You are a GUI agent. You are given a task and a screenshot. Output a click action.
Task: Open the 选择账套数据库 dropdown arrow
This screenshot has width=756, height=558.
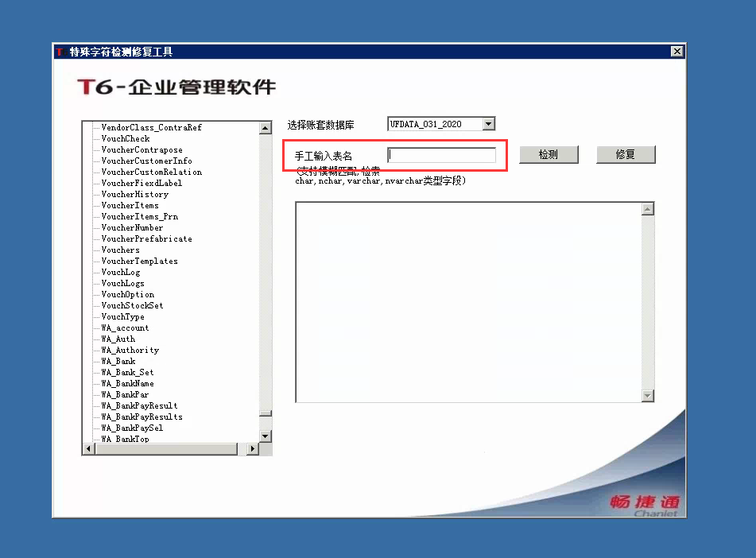tap(488, 124)
